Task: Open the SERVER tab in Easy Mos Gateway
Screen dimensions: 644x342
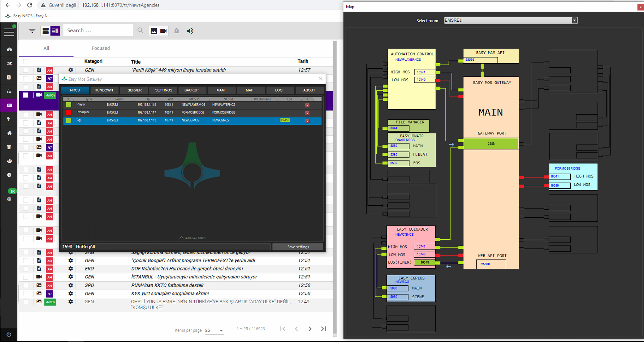Action: pos(135,90)
